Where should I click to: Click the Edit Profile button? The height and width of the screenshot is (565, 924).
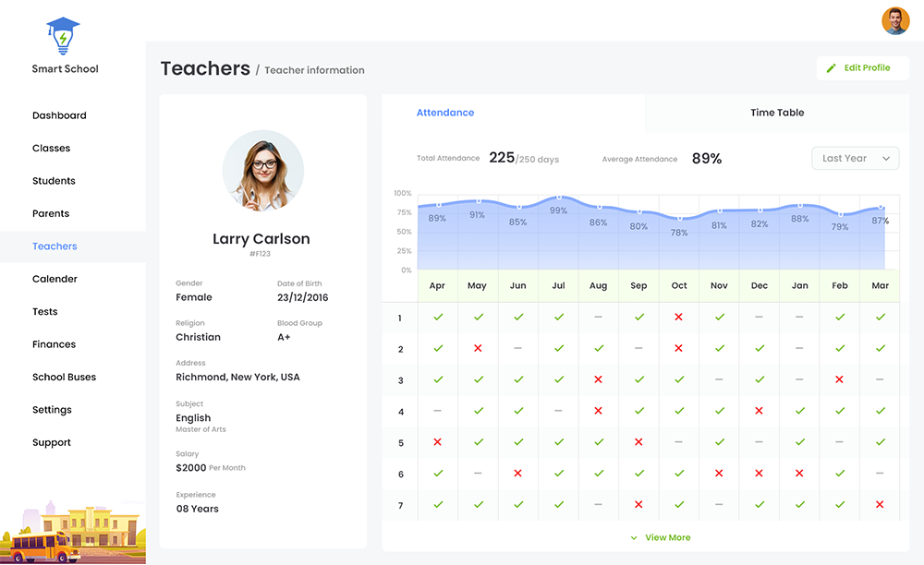862,67
